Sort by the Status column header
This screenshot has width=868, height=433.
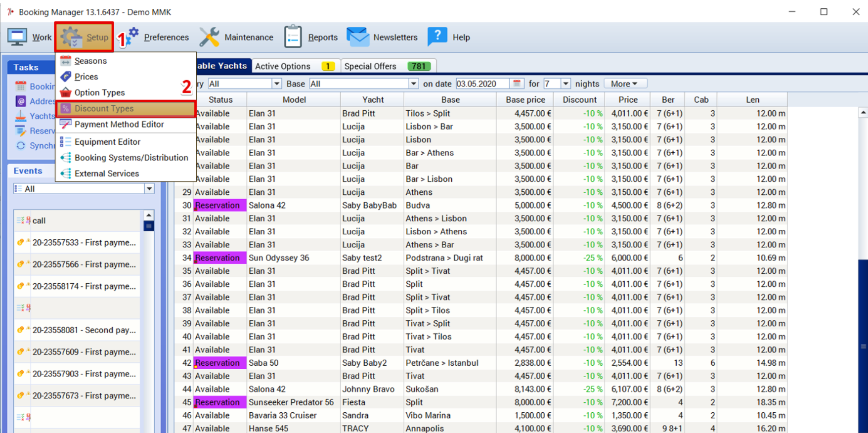[x=220, y=100]
